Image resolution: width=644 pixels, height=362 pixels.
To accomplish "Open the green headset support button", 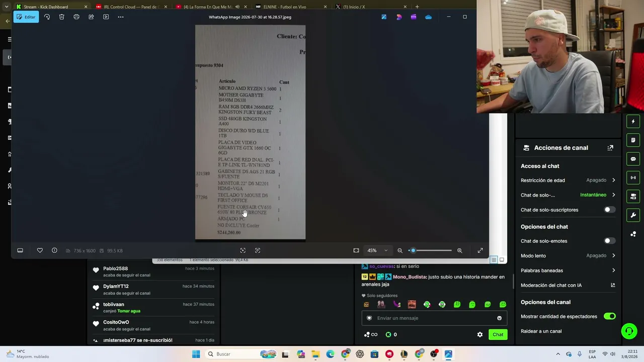I will click(629, 331).
